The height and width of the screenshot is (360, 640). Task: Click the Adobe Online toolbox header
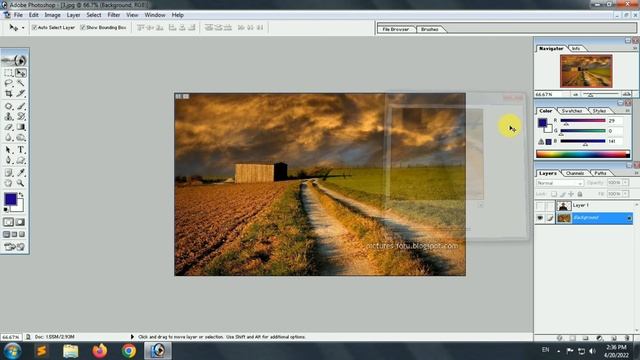coord(14,60)
